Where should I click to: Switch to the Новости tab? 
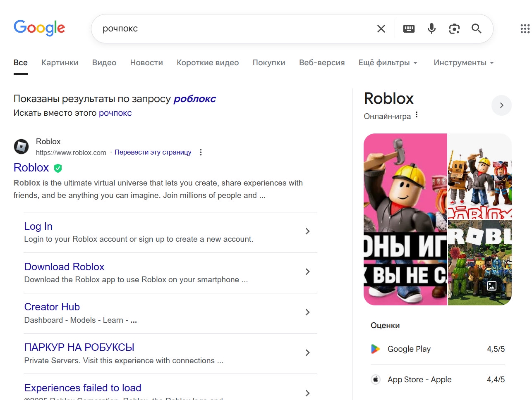[146, 63]
